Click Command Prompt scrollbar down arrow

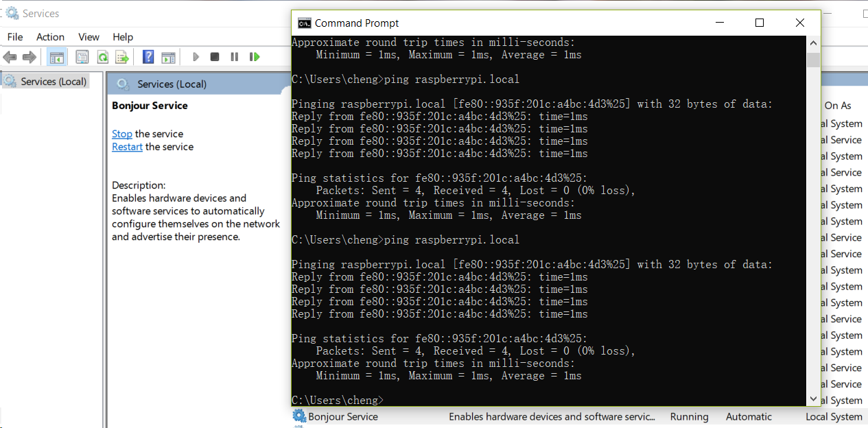[x=813, y=399]
